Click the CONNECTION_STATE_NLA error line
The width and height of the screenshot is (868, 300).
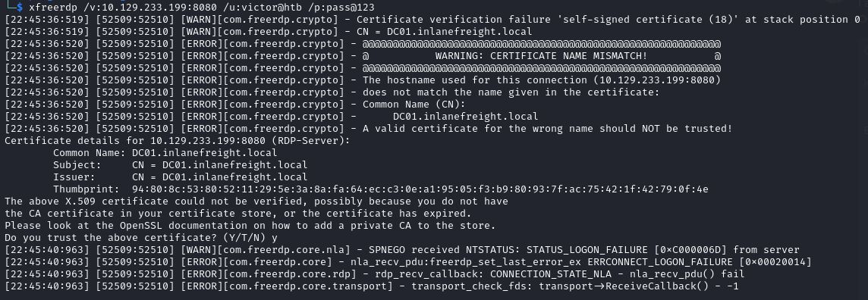pos(374,274)
